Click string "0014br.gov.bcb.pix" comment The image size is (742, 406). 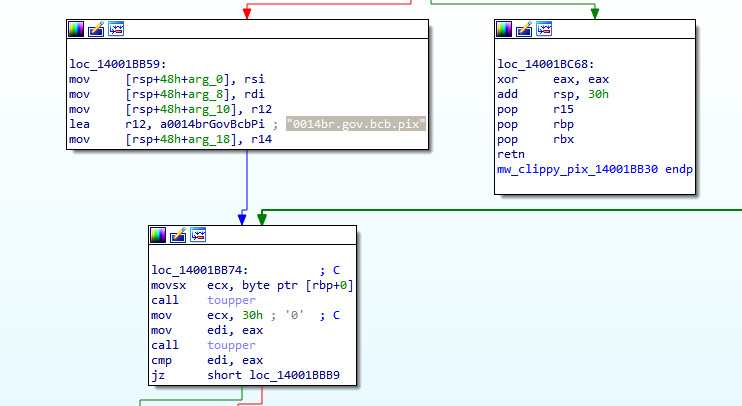356,124
